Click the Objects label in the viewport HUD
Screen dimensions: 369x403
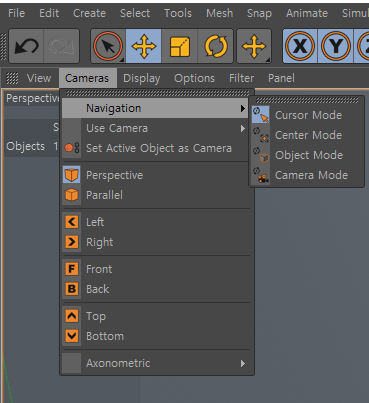tap(25, 146)
